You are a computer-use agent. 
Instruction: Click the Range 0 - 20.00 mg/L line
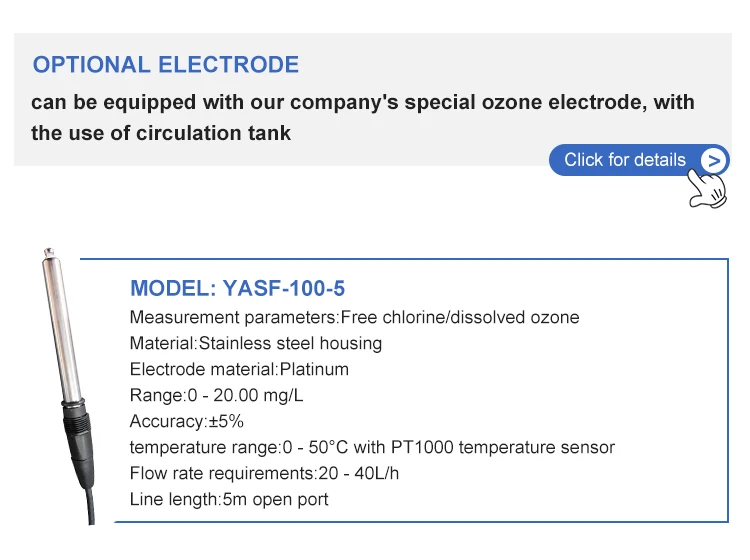click(217, 396)
